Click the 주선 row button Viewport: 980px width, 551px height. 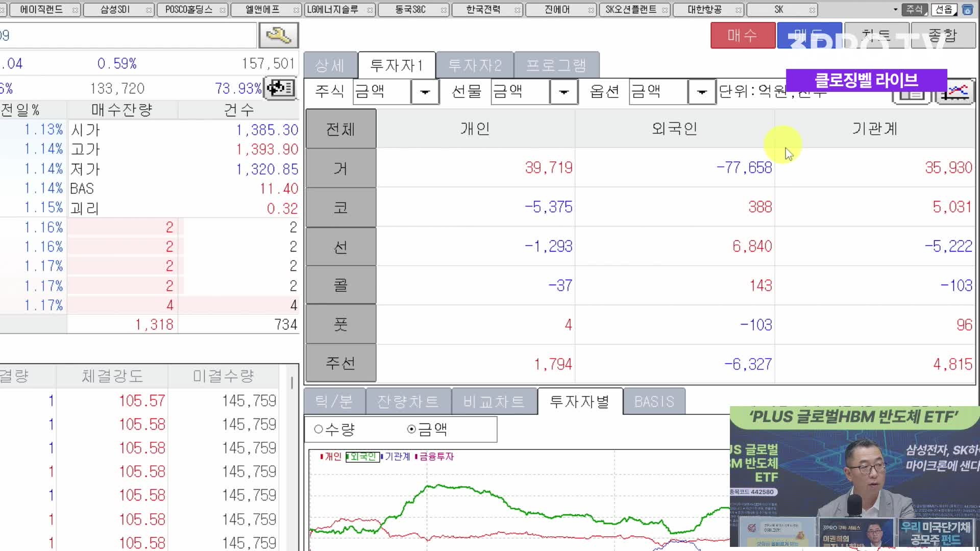[x=340, y=363]
